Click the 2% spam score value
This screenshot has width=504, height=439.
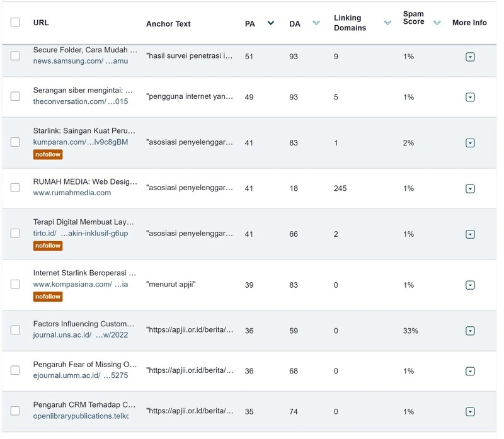pyautogui.click(x=408, y=143)
